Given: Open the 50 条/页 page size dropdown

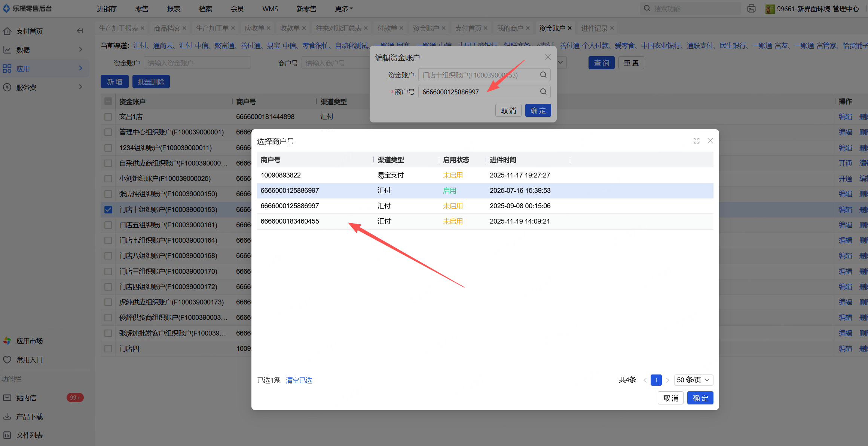Looking at the screenshot, I should [x=693, y=380].
